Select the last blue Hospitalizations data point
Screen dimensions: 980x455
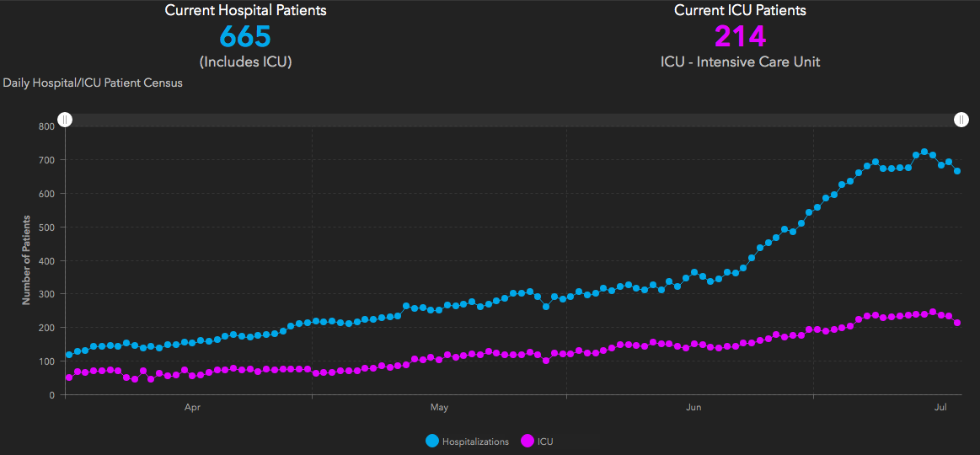(x=957, y=171)
